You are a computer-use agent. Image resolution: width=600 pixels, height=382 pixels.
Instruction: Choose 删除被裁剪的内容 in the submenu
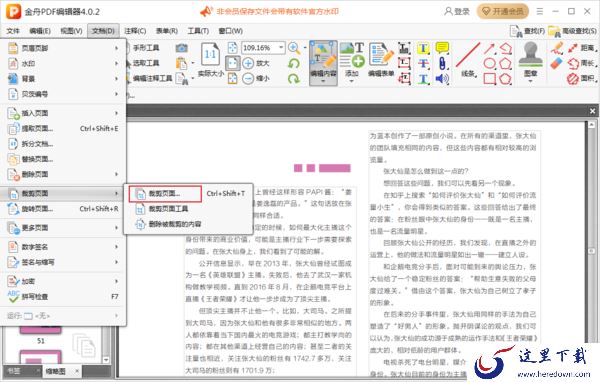click(x=189, y=224)
